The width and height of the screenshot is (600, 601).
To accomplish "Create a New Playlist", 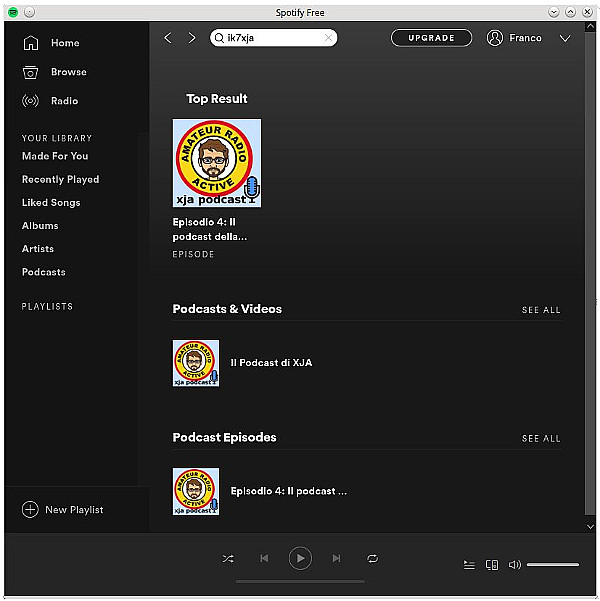I will 74,510.
